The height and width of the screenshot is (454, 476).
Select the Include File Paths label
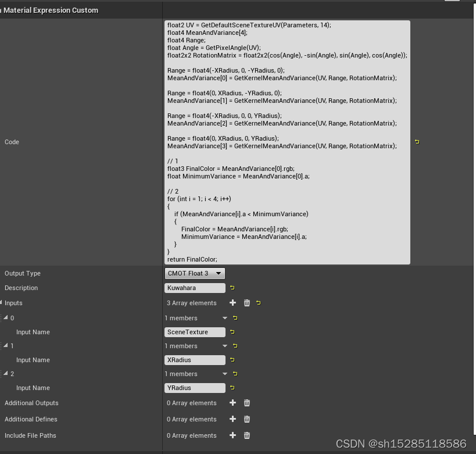click(30, 435)
